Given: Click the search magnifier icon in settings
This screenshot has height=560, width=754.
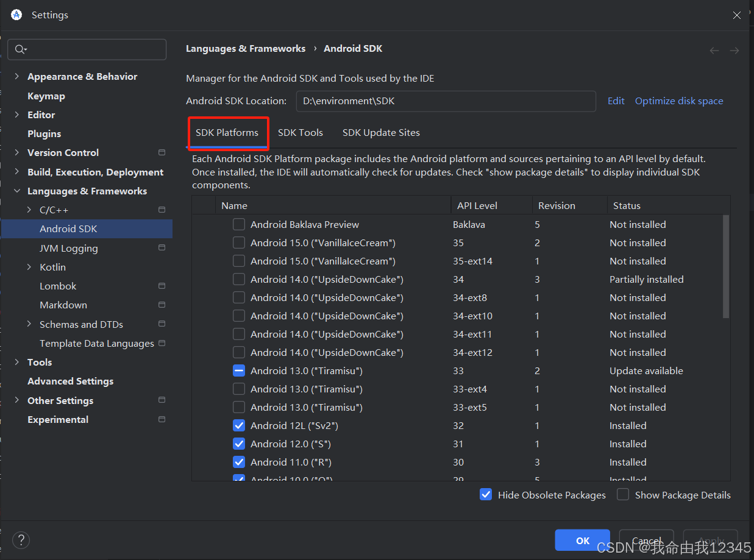Looking at the screenshot, I should [20, 49].
